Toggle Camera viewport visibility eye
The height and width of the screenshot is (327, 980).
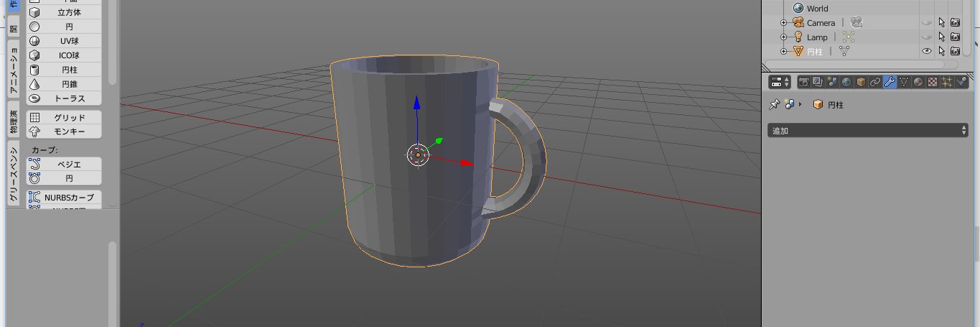pos(926,23)
